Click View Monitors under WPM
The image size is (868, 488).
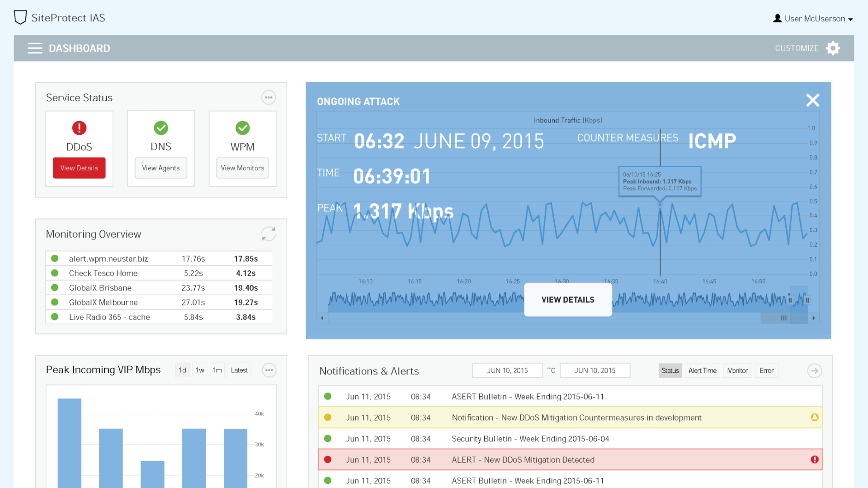[242, 168]
